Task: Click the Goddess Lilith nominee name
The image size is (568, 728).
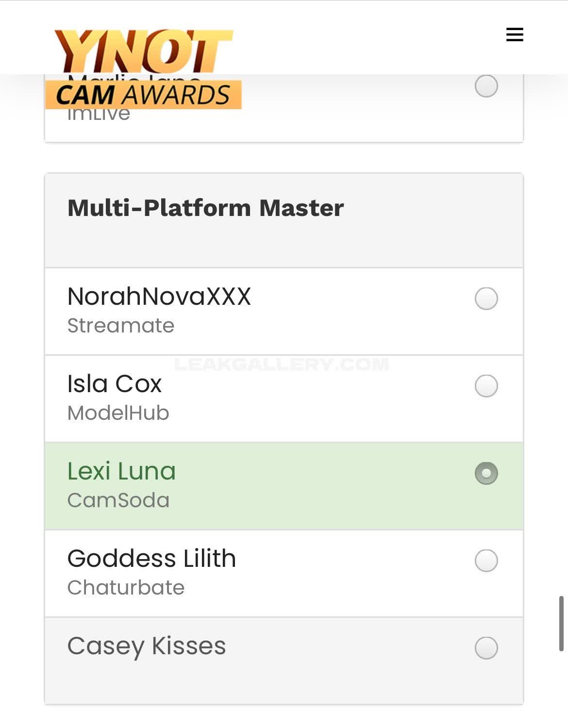Action: (151, 558)
